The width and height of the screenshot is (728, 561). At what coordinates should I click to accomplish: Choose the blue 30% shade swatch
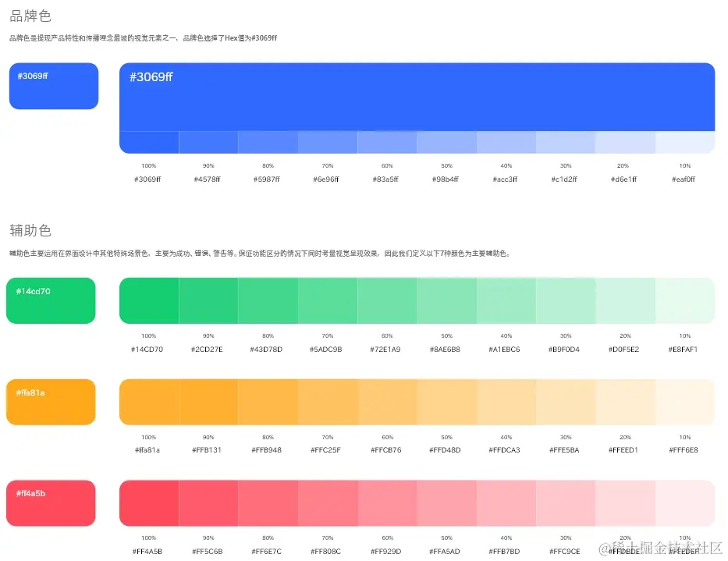pyautogui.click(x=566, y=142)
